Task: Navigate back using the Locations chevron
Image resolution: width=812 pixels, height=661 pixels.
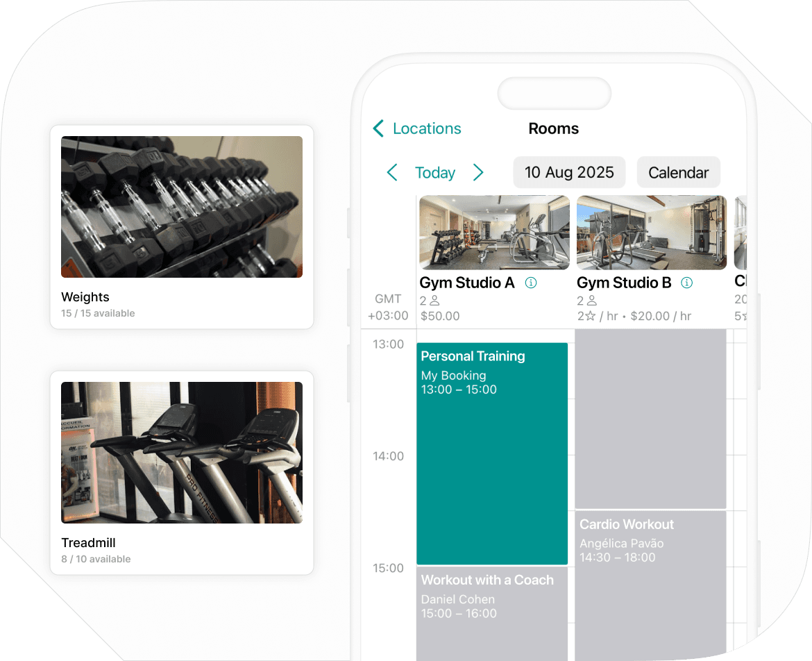Action: point(379,128)
